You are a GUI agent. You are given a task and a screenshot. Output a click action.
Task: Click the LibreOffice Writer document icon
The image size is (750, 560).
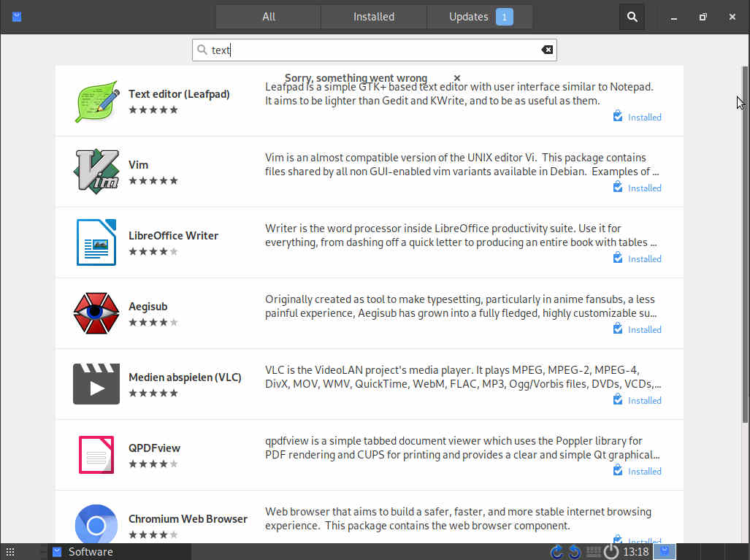coord(96,242)
